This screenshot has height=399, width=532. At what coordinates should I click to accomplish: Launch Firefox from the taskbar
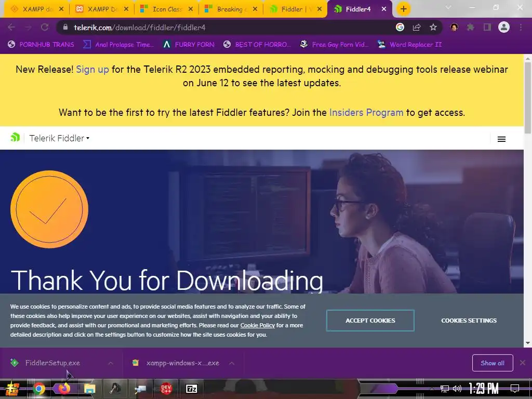pos(64,389)
